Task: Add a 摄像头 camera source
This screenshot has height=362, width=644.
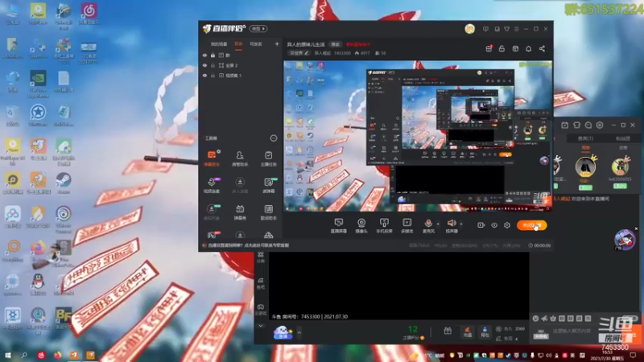Action: (x=361, y=225)
